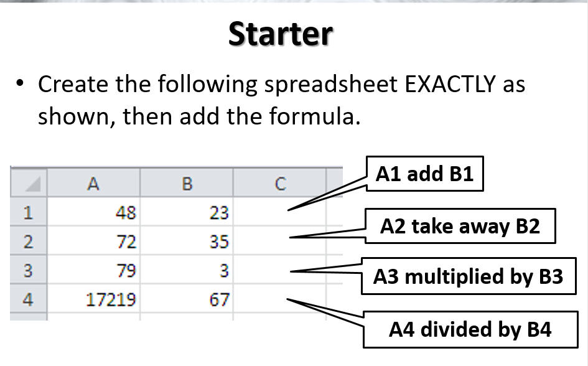Screen dimensions: 588x366
Task: Click cell A4 containing 17219
Action: (x=93, y=300)
